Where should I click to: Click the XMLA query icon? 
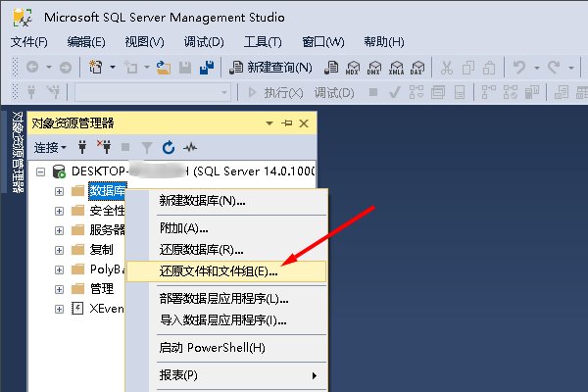tap(396, 68)
